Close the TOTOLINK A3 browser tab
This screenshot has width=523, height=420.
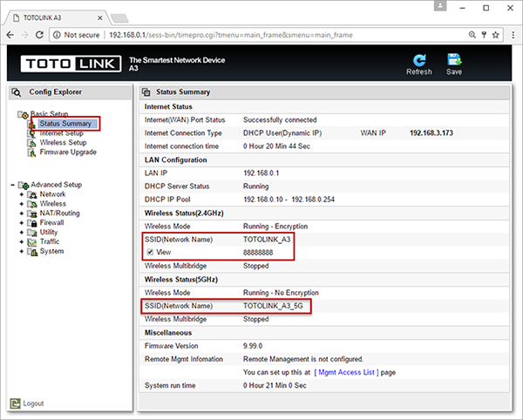99,18
